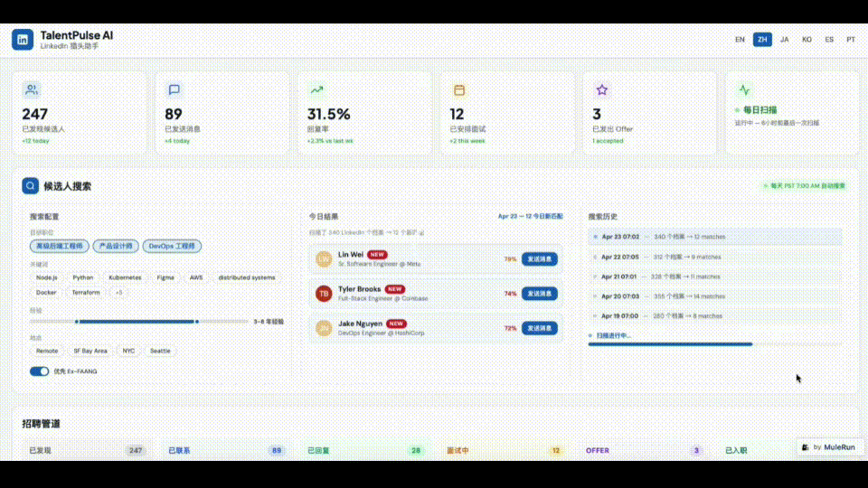Click Jake Nguyen's avatar icon
Image resolution: width=868 pixels, height=488 pixels.
(x=324, y=328)
